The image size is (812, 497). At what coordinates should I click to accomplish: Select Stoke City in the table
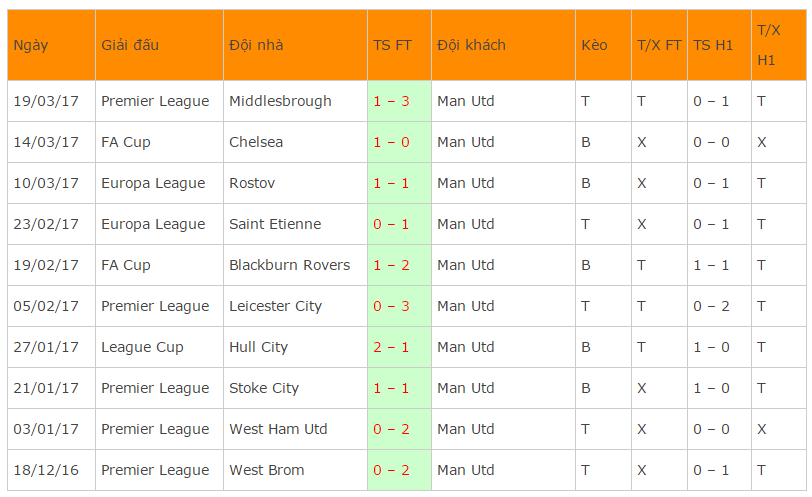264,388
